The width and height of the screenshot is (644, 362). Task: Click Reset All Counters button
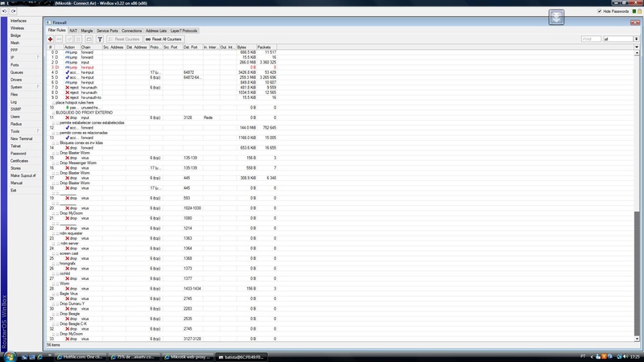click(163, 39)
